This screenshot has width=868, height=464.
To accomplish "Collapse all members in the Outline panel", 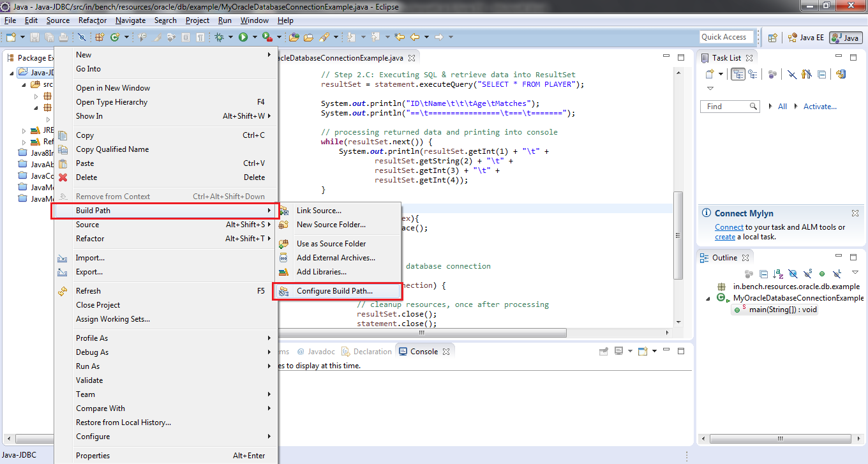I will tap(764, 273).
